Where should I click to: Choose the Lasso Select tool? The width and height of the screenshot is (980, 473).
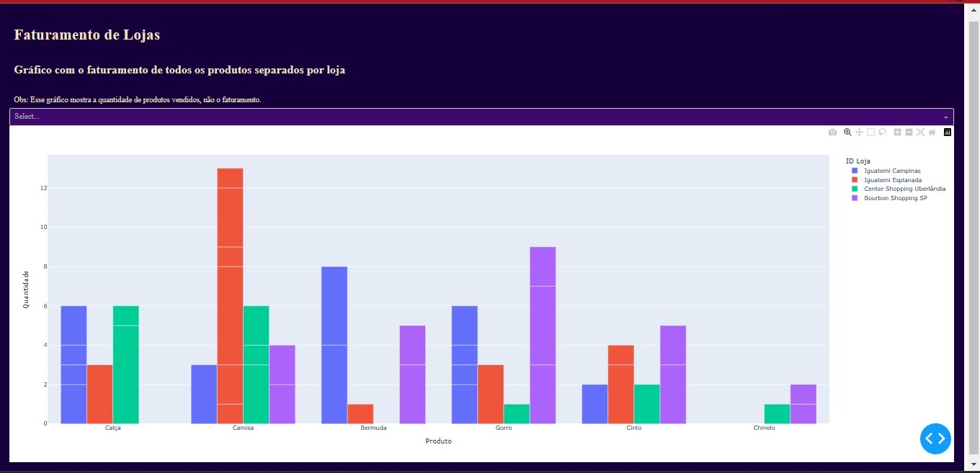883,132
